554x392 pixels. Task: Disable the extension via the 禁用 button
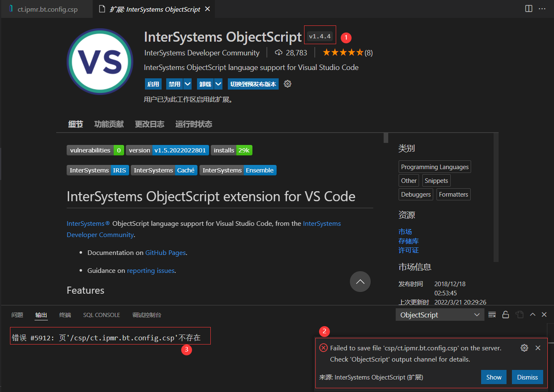click(175, 84)
